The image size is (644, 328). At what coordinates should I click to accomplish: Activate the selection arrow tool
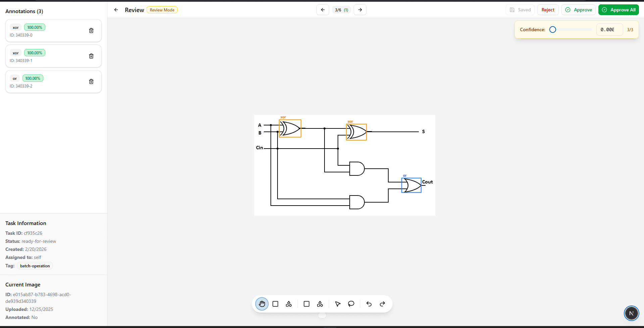pos(338,304)
